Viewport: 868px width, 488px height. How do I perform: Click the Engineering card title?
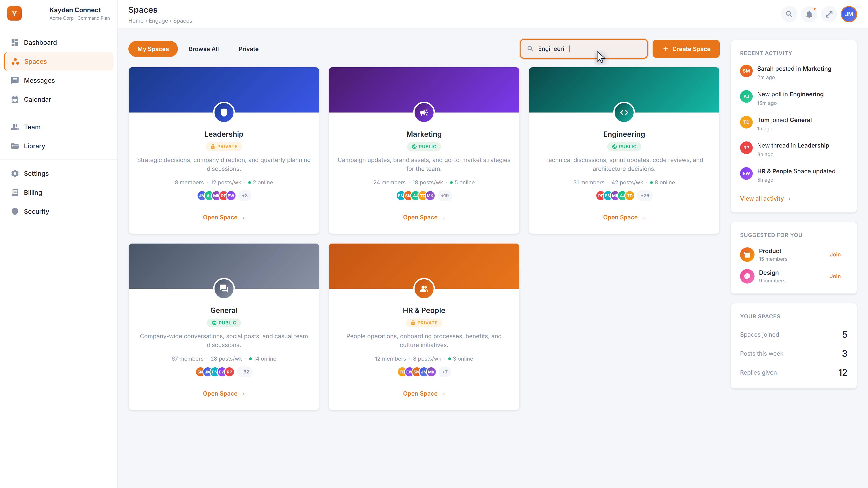624,134
